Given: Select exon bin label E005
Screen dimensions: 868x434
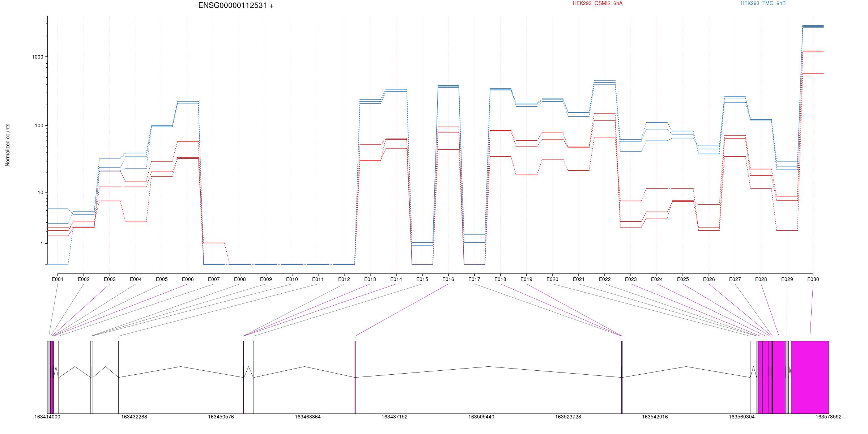Looking at the screenshot, I should click(x=162, y=279).
